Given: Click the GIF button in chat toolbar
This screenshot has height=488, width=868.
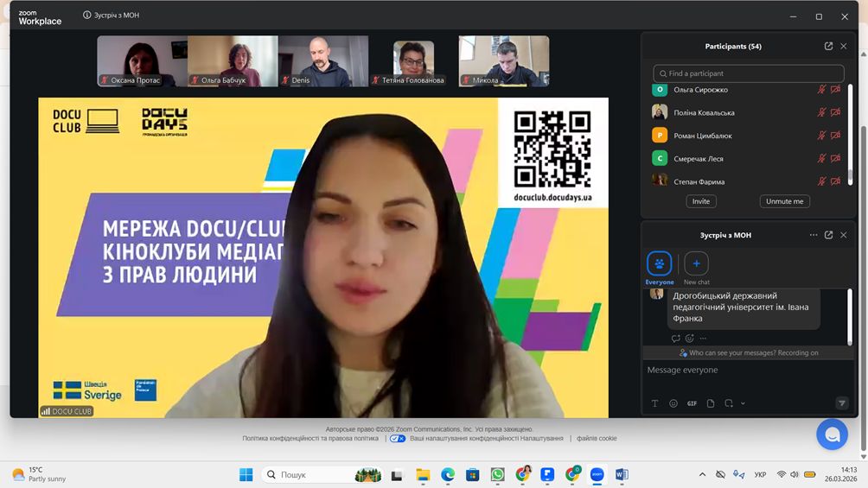Looking at the screenshot, I should tap(692, 403).
